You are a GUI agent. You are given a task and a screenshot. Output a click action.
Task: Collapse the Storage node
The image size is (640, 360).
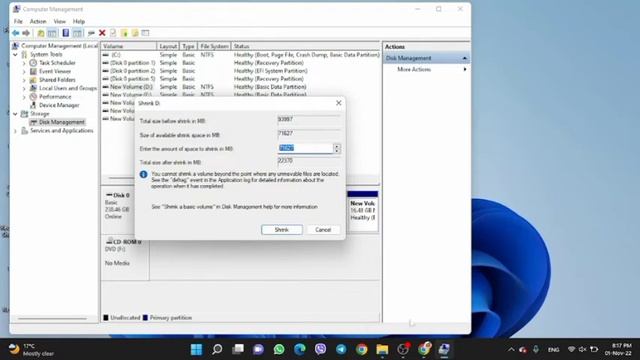click(16, 114)
